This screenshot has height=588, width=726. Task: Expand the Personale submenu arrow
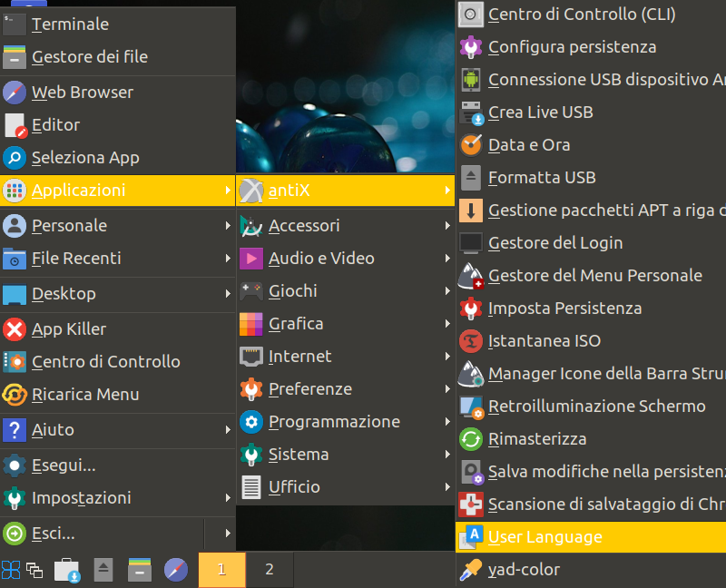[x=228, y=225]
